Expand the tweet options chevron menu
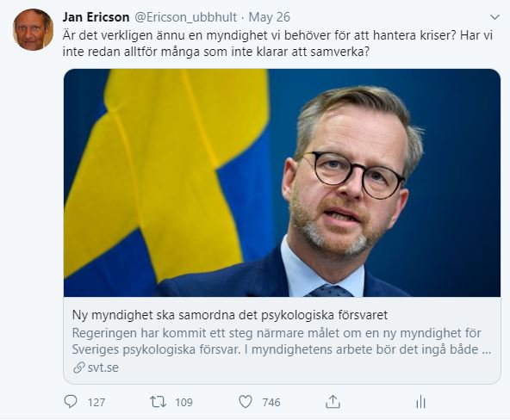 (494, 17)
